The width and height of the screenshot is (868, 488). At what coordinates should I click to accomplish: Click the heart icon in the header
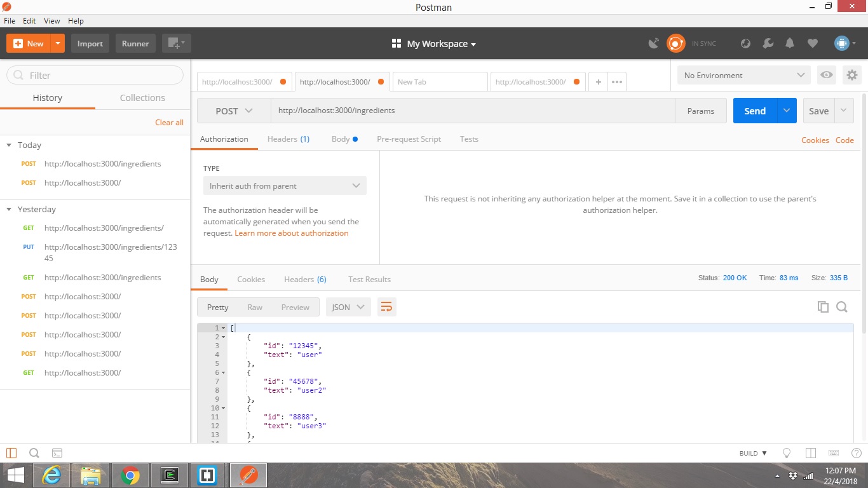point(812,43)
